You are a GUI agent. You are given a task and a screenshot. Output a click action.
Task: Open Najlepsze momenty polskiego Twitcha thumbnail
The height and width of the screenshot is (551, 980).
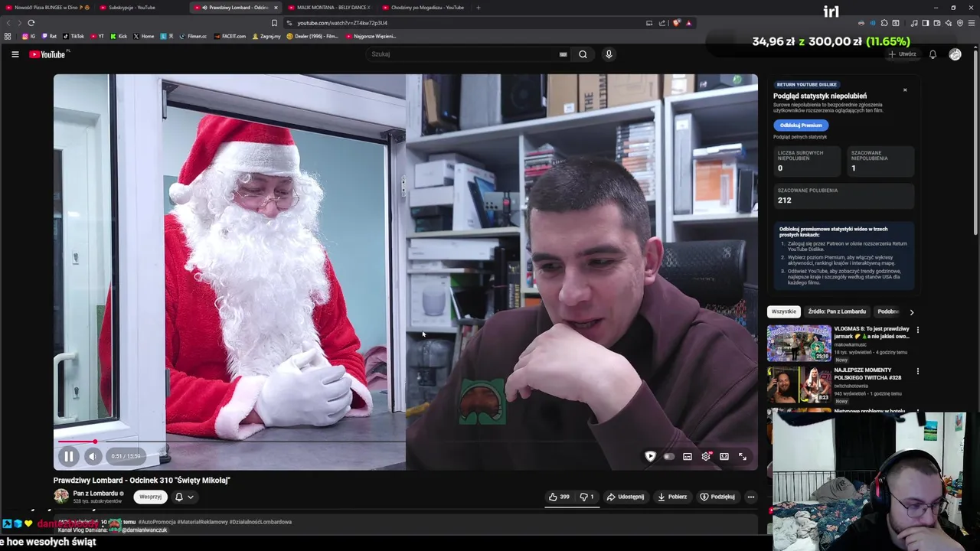[x=799, y=385]
